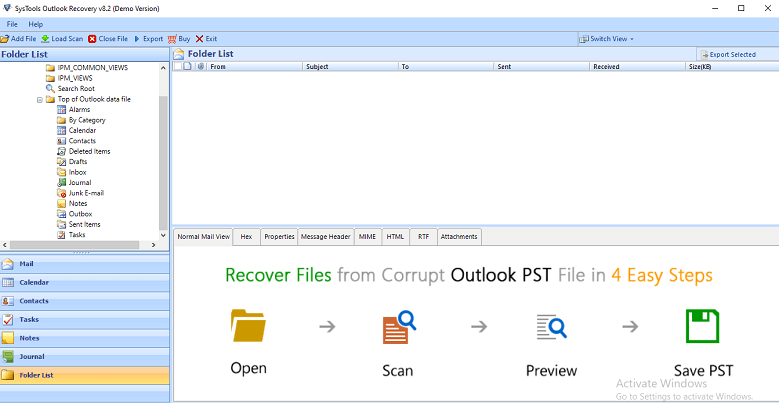Click the Outbox folder icon
This screenshot has width=779, height=403.
point(62,214)
